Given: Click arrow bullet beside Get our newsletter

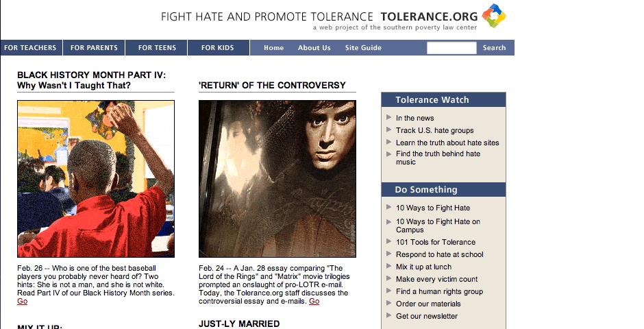Looking at the screenshot, I should click(388, 315).
